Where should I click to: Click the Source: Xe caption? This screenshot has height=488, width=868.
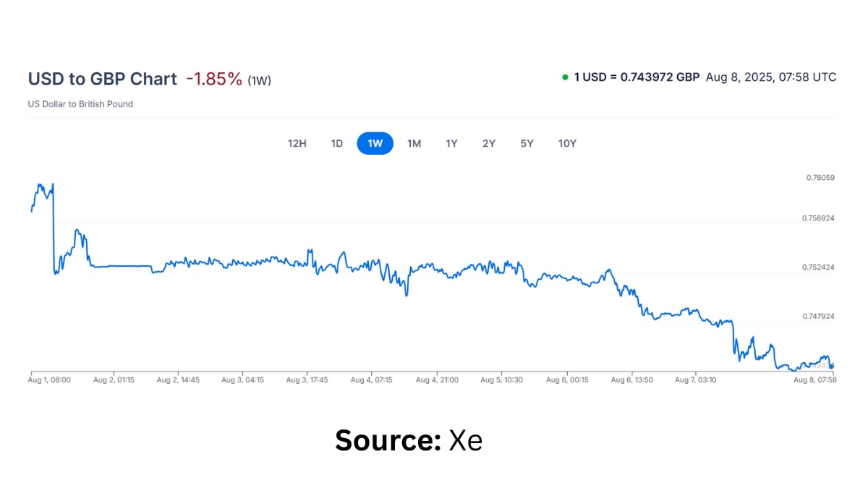pos(409,440)
